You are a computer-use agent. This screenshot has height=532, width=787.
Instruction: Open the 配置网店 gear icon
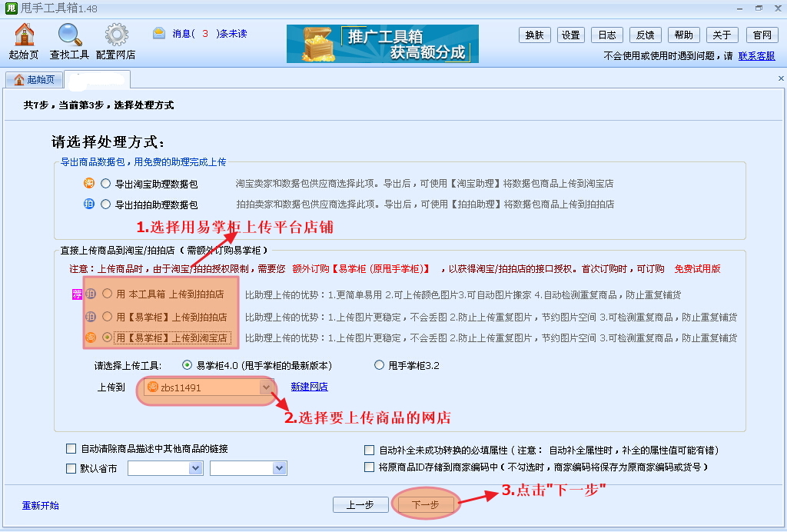point(116,42)
